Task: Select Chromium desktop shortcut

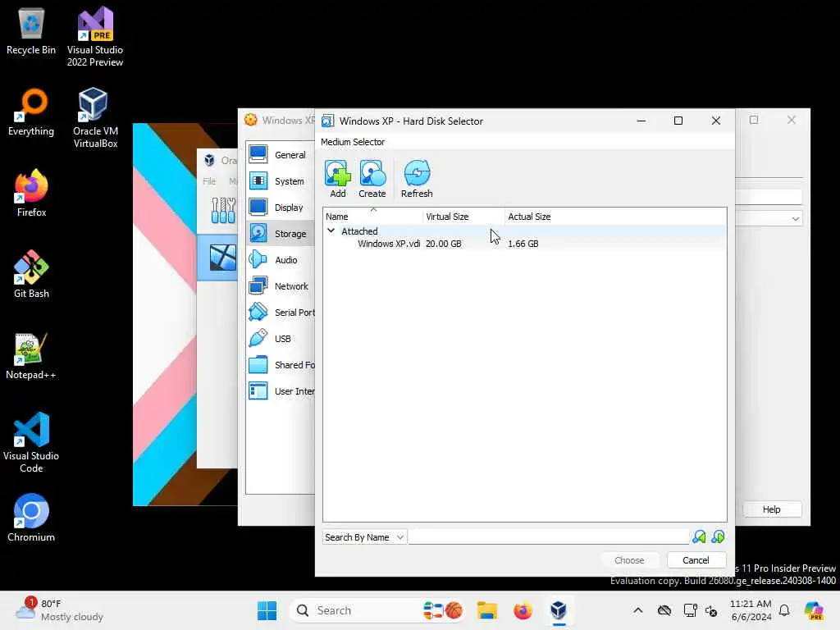Action: tap(31, 518)
